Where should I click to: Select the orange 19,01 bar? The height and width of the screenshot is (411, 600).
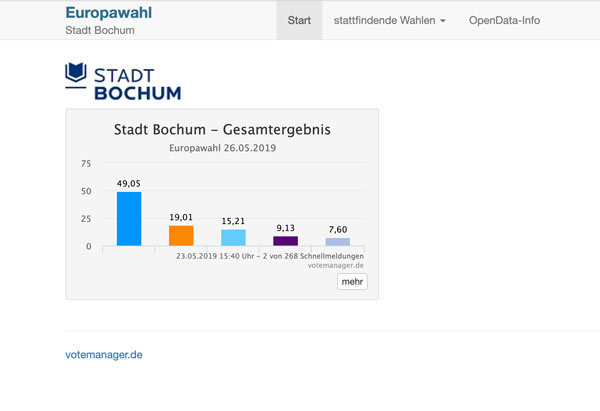pyautogui.click(x=181, y=236)
